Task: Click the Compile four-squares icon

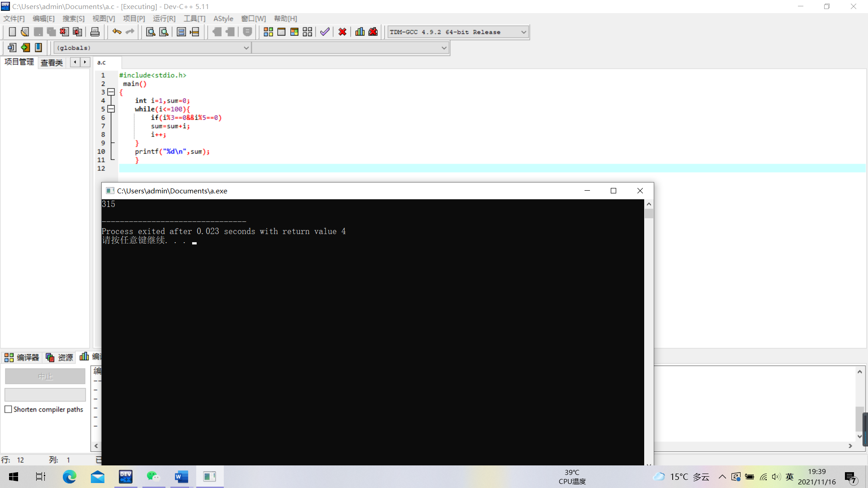Action: (x=268, y=32)
